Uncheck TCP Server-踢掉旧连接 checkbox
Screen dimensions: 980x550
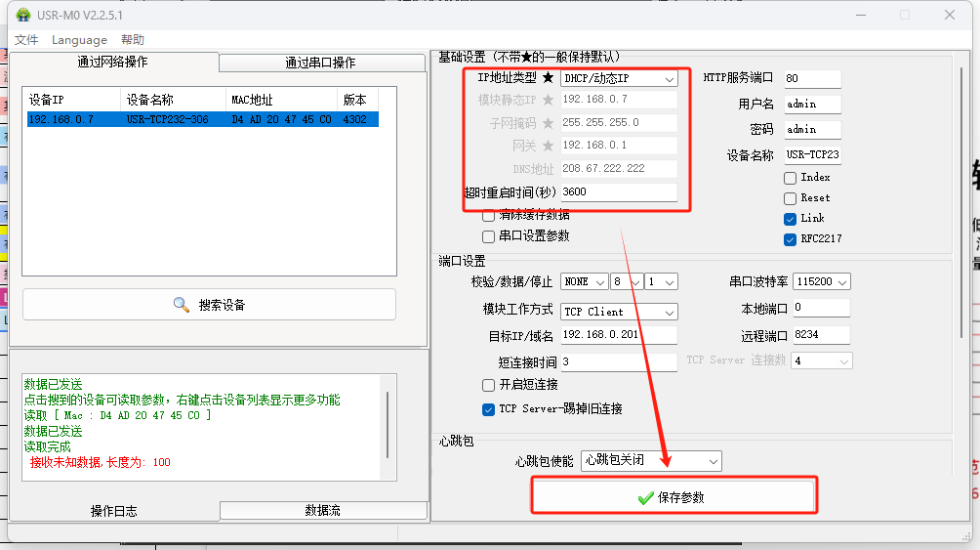pos(489,410)
